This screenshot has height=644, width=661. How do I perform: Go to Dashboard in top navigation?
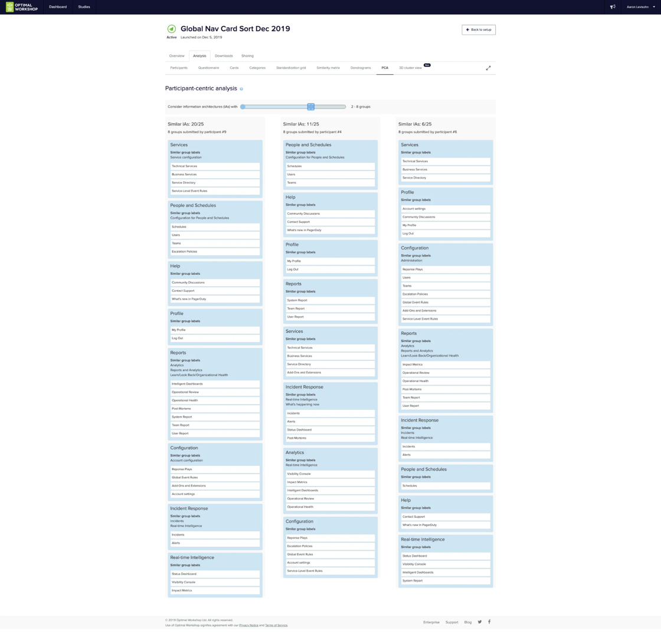[x=58, y=6]
